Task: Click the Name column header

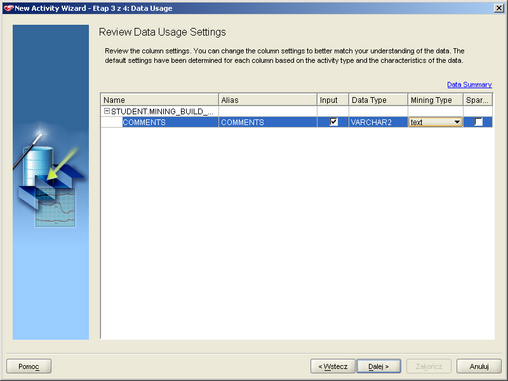Action: (x=160, y=100)
